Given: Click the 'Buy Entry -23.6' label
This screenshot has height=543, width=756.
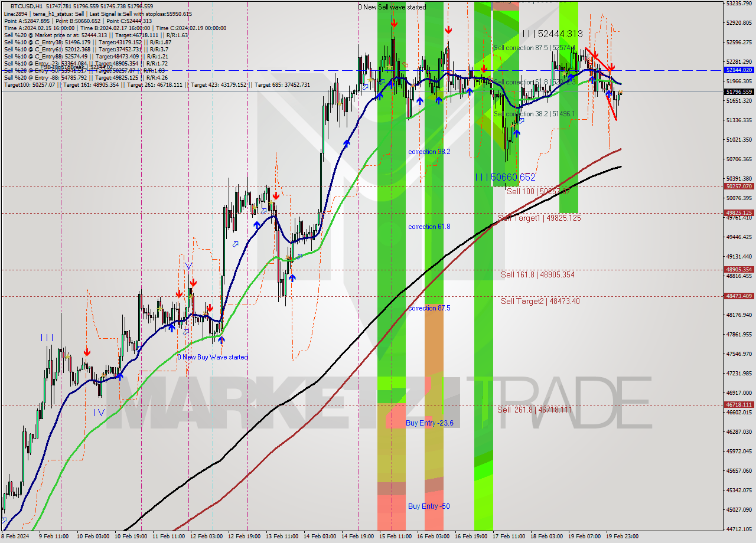Looking at the screenshot, I should tap(429, 423).
